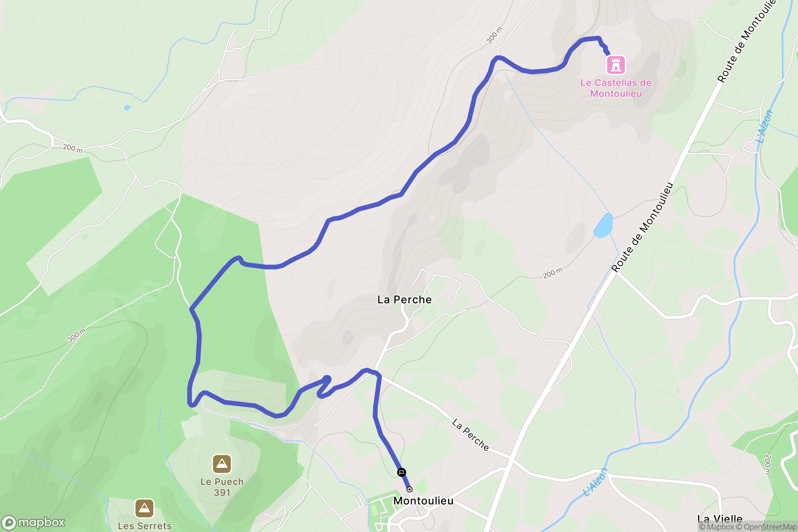Click the black flag marker on the route
The image size is (798, 532).
(401, 472)
